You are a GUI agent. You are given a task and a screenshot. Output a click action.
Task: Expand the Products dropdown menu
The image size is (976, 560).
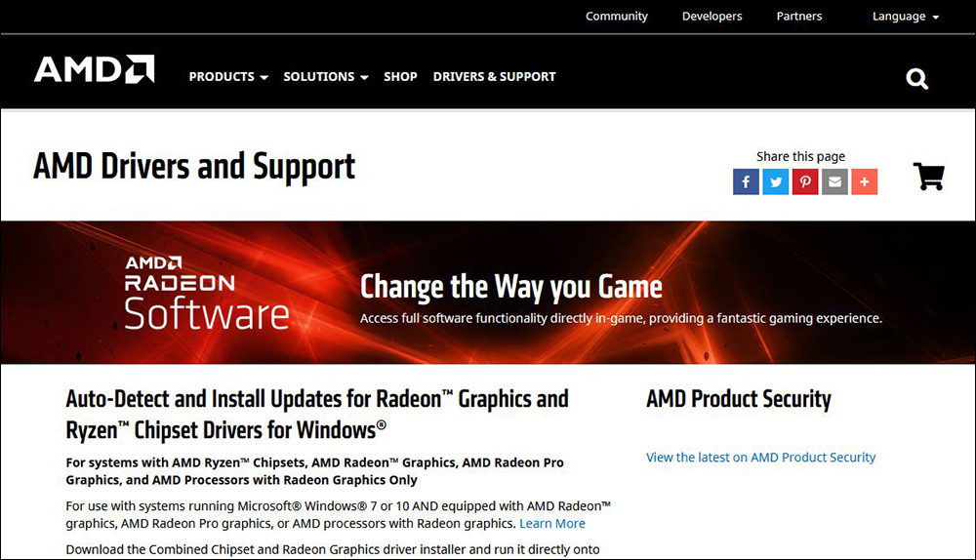pyautogui.click(x=228, y=76)
